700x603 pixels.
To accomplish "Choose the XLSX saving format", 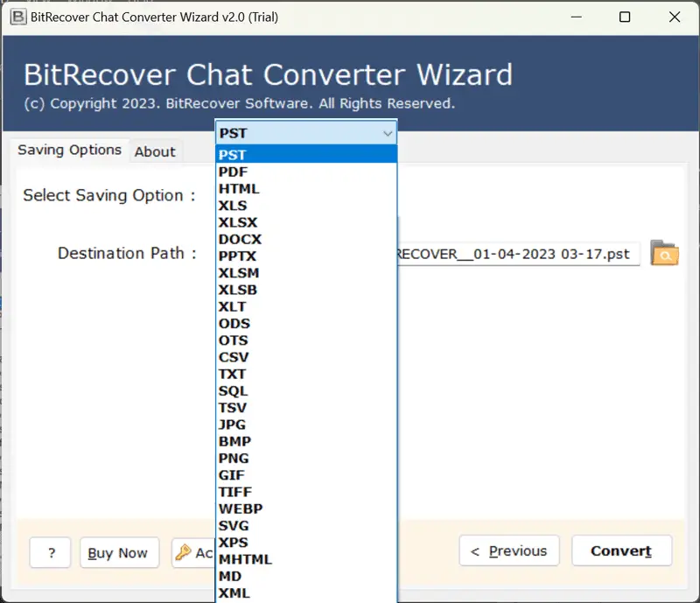I will (x=238, y=222).
